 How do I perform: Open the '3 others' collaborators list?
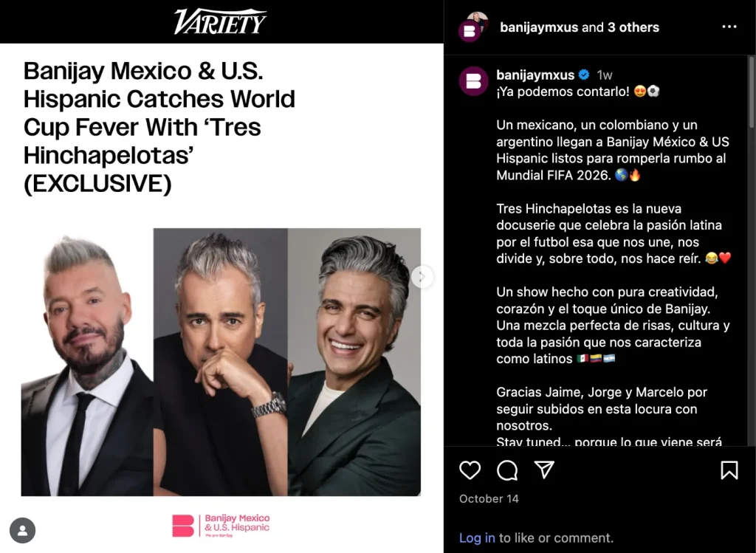(633, 27)
